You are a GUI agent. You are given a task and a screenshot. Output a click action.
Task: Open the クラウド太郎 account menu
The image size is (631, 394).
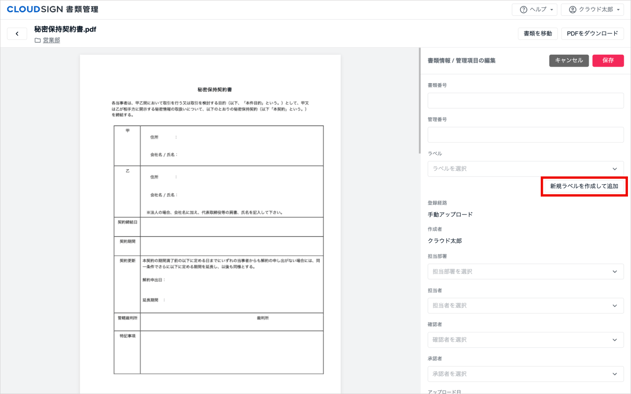(x=594, y=10)
